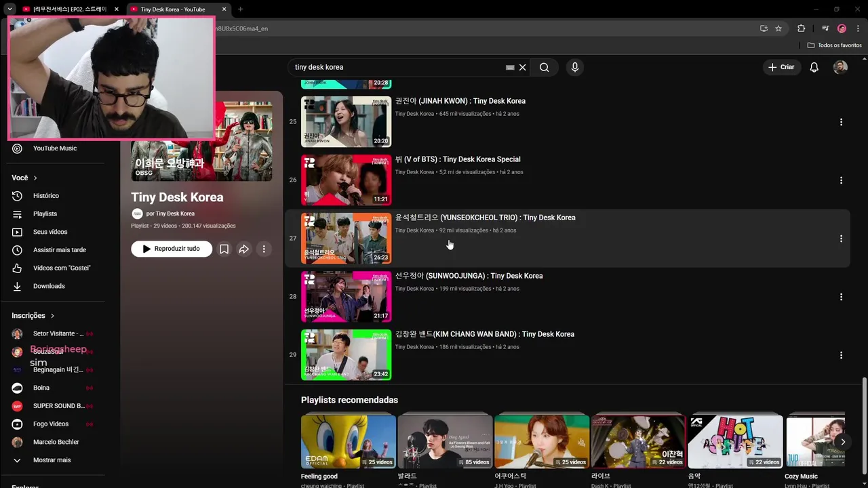Open Todos os favoritos folder

coord(835,45)
